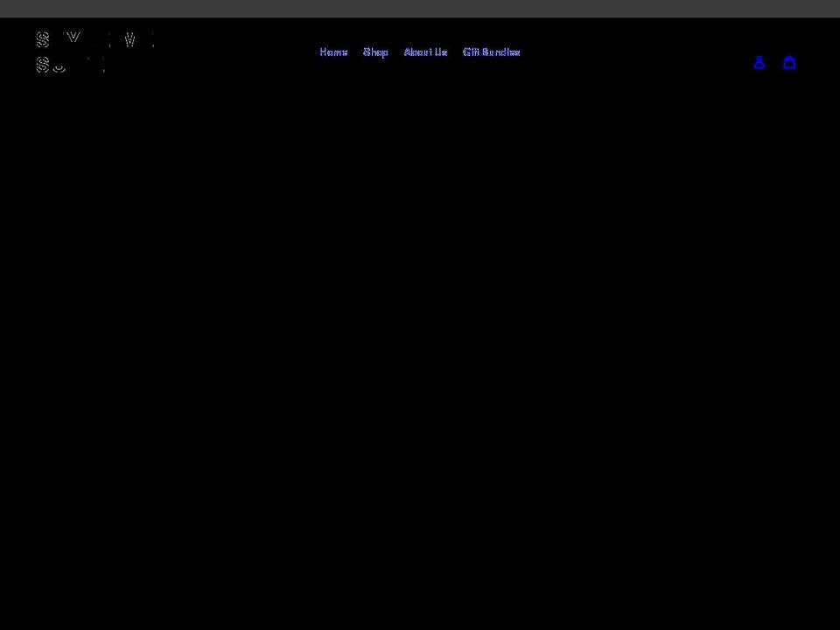
Task: Click the store logo in the header
Action: (x=95, y=52)
